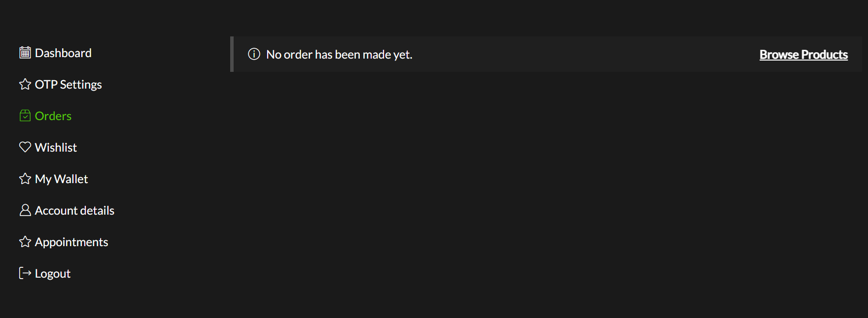Click the person icon next to Account details
868x318 pixels.
click(25, 210)
